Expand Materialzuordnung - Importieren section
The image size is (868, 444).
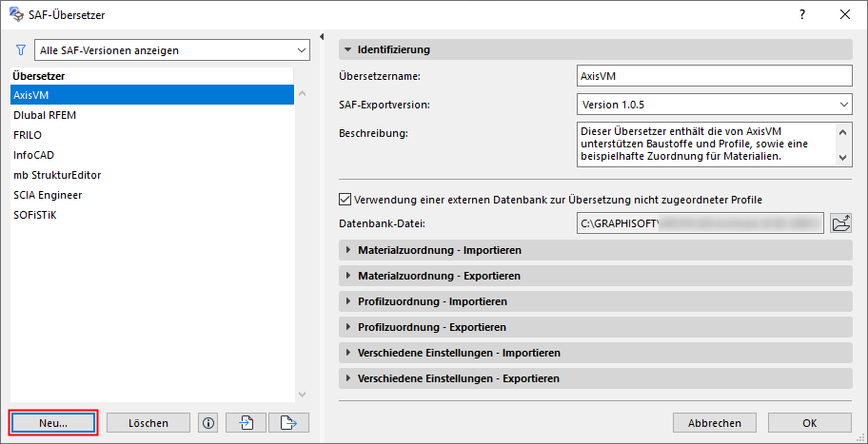tap(595, 250)
